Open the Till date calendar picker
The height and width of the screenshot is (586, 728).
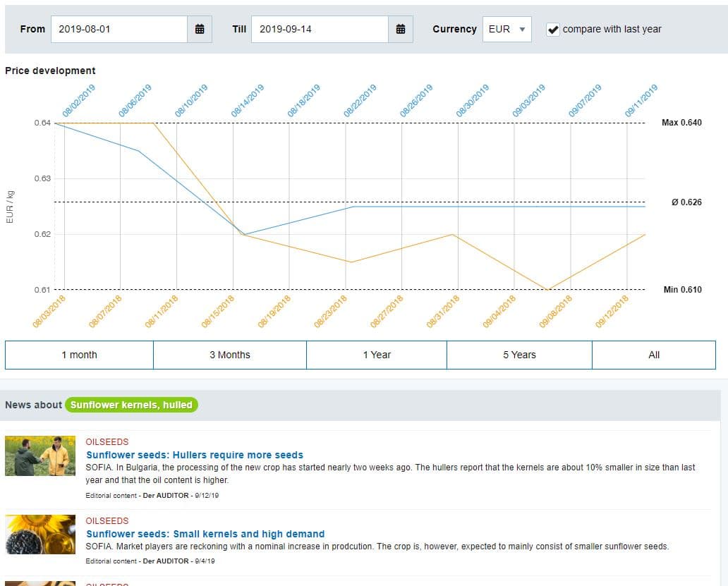click(400, 29)
